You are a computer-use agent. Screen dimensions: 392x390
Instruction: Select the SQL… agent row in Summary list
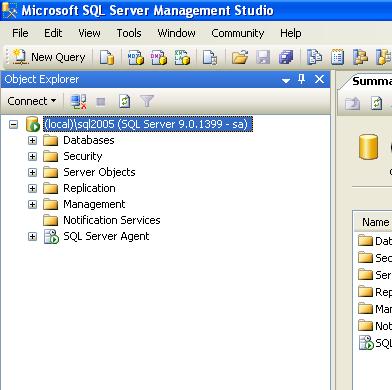click(x=375, y=343)
